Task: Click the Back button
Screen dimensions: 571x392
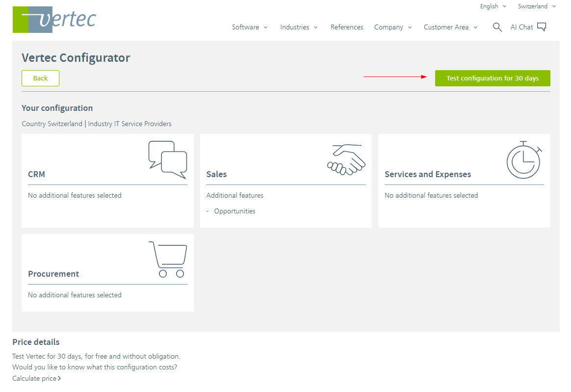Action: click(x=40, y=78)
